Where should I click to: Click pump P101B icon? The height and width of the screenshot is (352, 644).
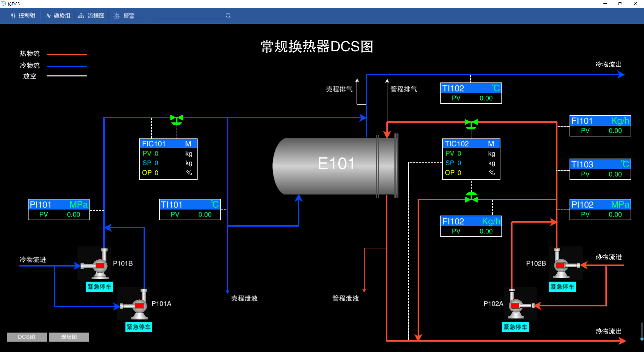pos(95,263)
